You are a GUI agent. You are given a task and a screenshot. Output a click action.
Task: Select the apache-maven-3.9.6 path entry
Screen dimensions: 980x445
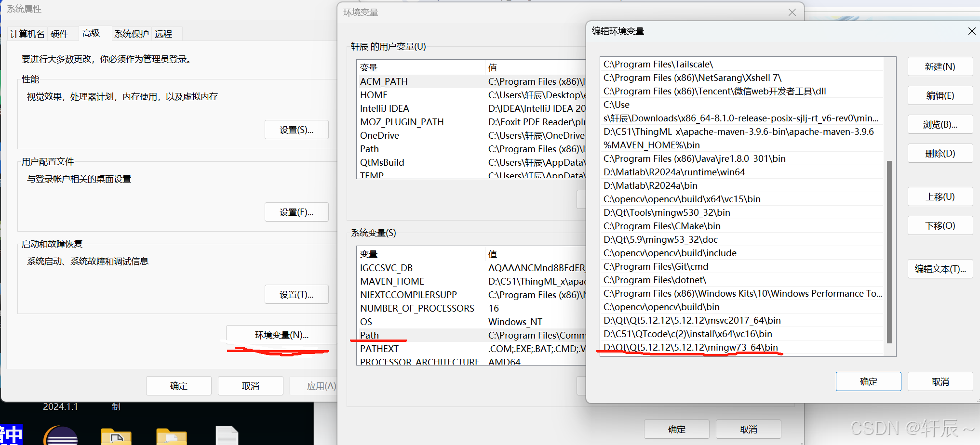click(x=742, y=131)
